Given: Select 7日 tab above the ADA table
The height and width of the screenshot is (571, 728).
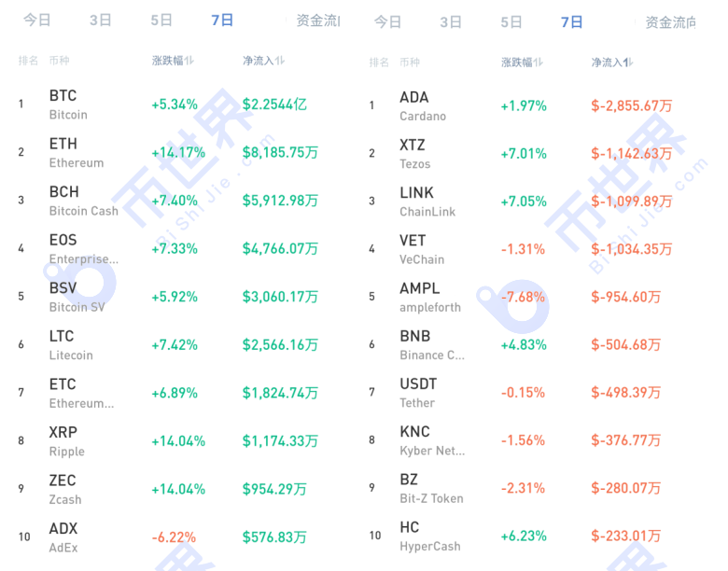Looking at the screenshot, I should pos(571,21).
